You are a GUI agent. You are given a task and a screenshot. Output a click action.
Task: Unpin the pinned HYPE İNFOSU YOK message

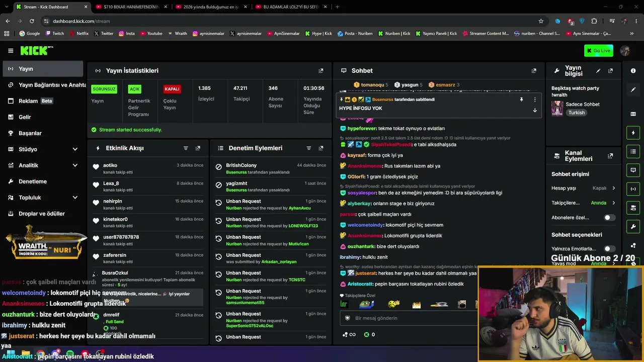coord(521,100)
